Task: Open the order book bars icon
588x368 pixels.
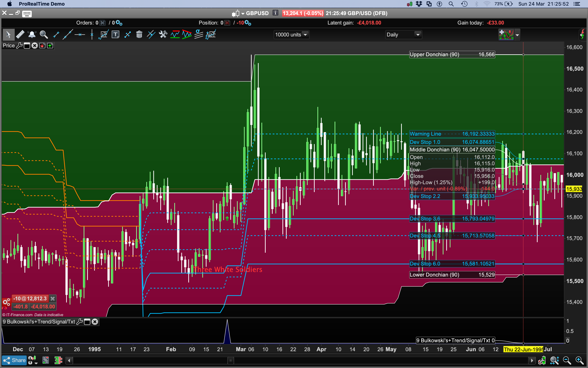Action: 58,360
